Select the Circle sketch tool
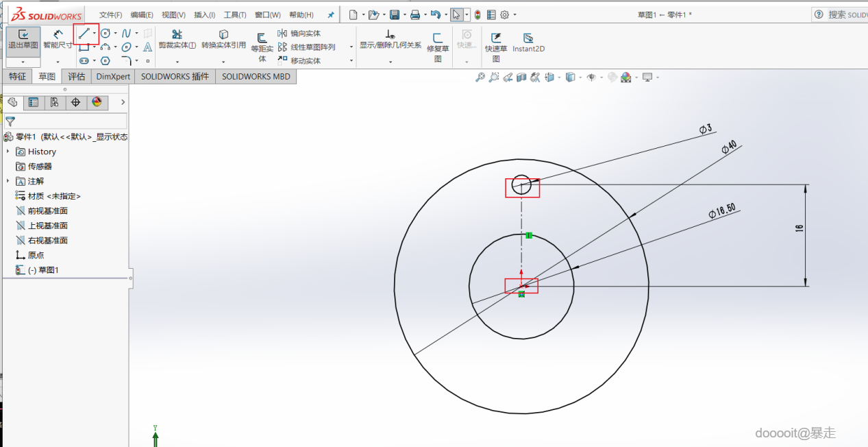The image size is (868, 447). [x=106, y=33]
